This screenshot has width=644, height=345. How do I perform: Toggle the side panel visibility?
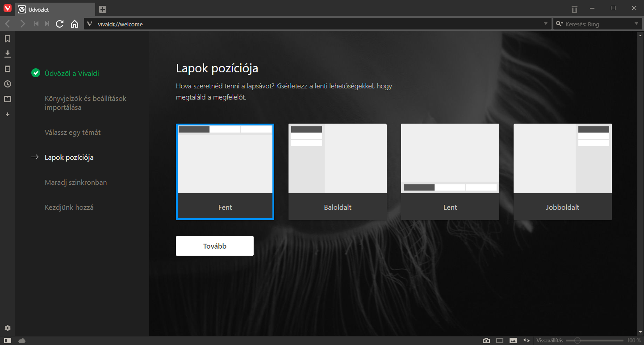[7, 341]
